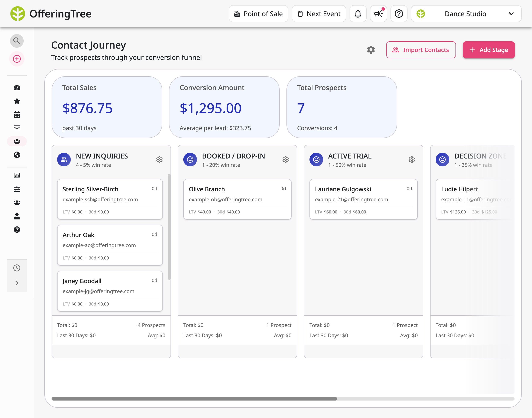Click the pink plus quick-add icon

(17, 59)
